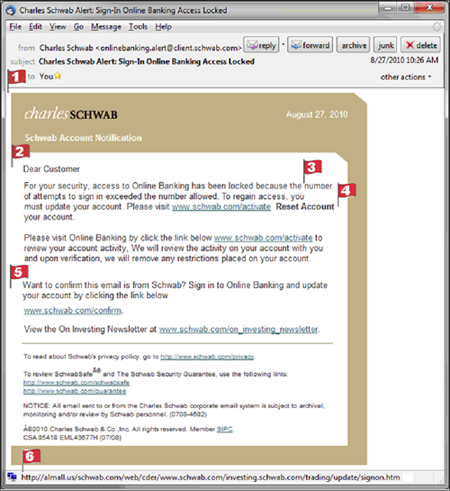450x491 pixels.
Task: Toggle the star next to You
Action: point(58,76)
